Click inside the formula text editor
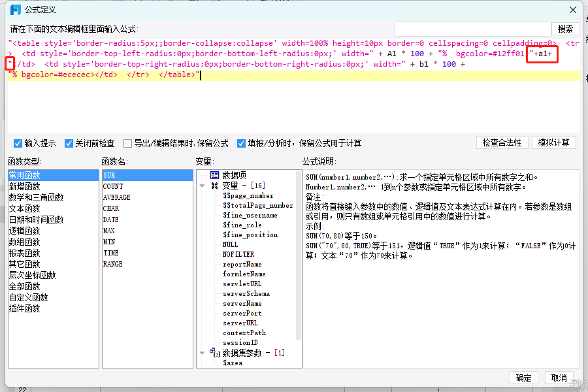Image resolution: width=588 pixels, height=392 pixels. click(294, 84)
